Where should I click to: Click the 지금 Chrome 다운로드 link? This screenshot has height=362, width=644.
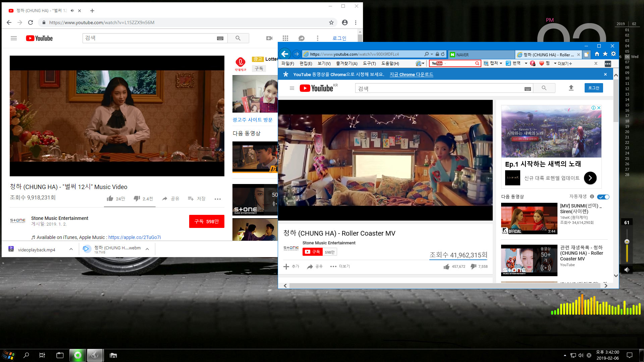[x=411, y=74]
